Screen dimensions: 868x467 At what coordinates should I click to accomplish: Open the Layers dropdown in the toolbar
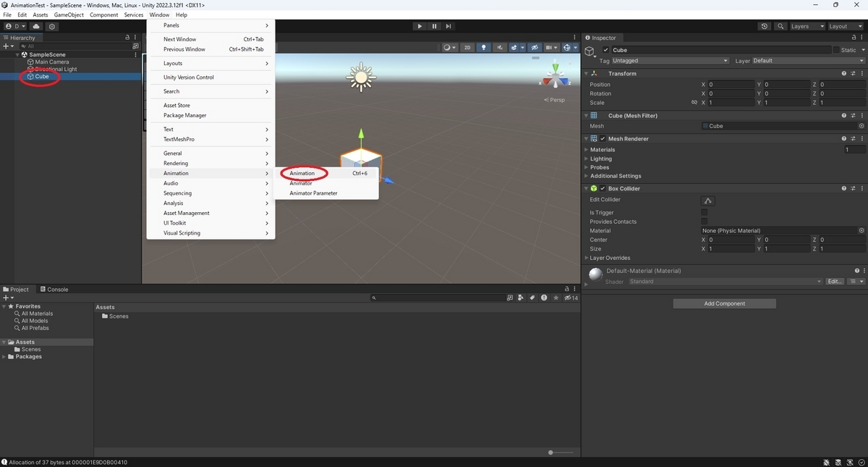click(807, 26)
